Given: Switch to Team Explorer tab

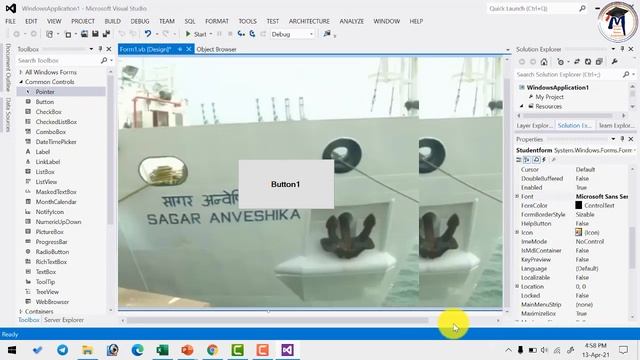Looking at the screenshot, I should (x=616, y=126).
